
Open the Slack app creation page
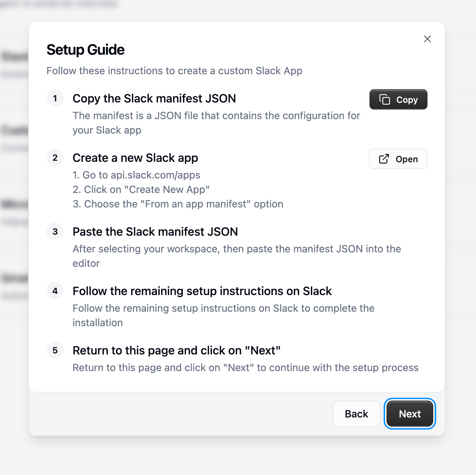coord(398,159)
